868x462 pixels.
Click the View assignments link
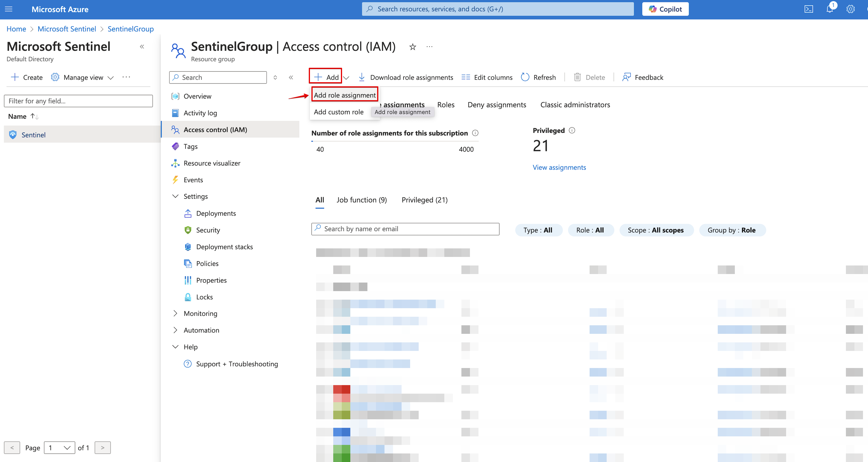coord(559,167)
